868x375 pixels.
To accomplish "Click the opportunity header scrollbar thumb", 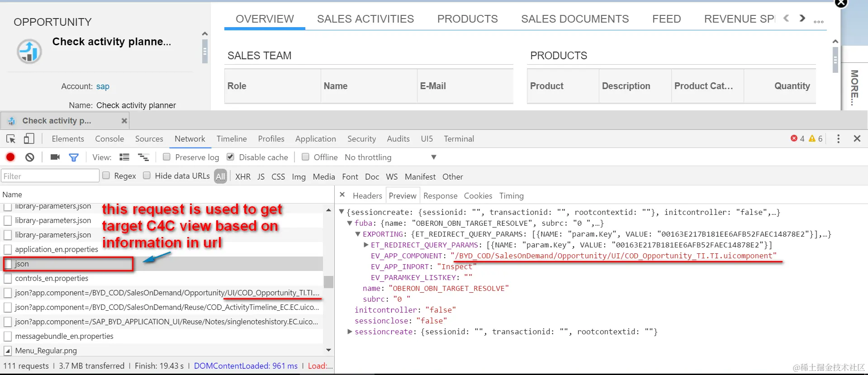I will pyautogui.click(x=204, y=51).
